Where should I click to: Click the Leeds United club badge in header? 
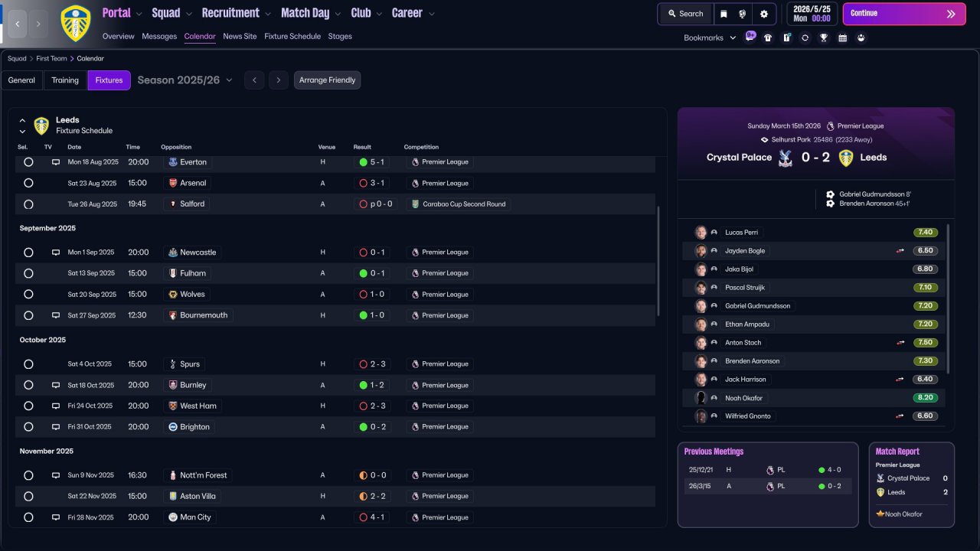coord(75,23)
